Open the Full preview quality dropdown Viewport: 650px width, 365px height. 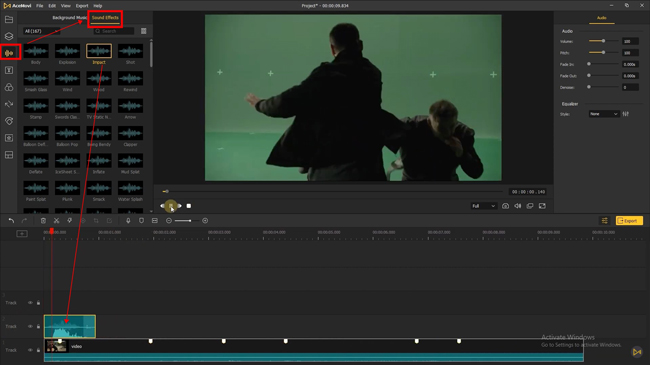pos(483,206)
